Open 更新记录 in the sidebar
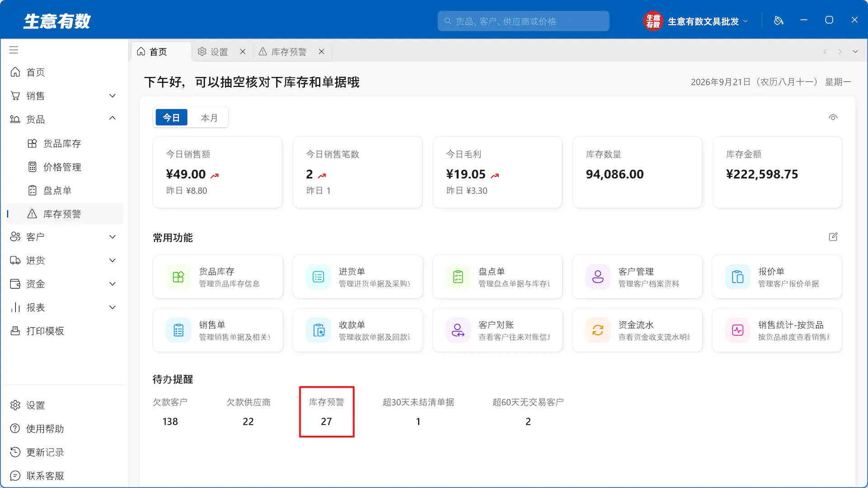This screenshot has height=488, width=868. click(65, 452)
